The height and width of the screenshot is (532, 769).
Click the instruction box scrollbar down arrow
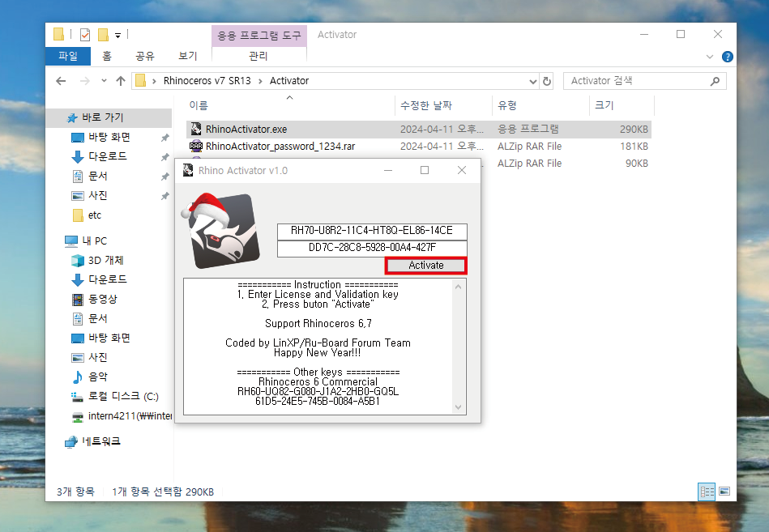click(458, 407)
